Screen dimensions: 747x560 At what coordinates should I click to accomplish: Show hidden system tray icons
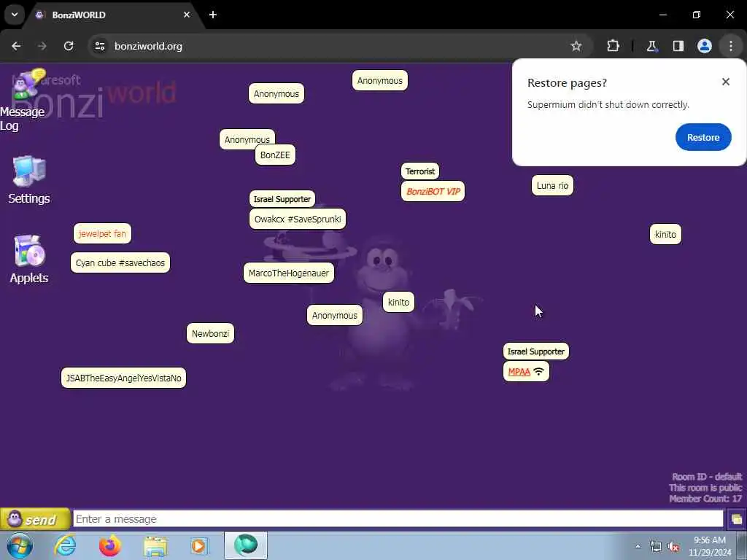click(x=638, y=547)
